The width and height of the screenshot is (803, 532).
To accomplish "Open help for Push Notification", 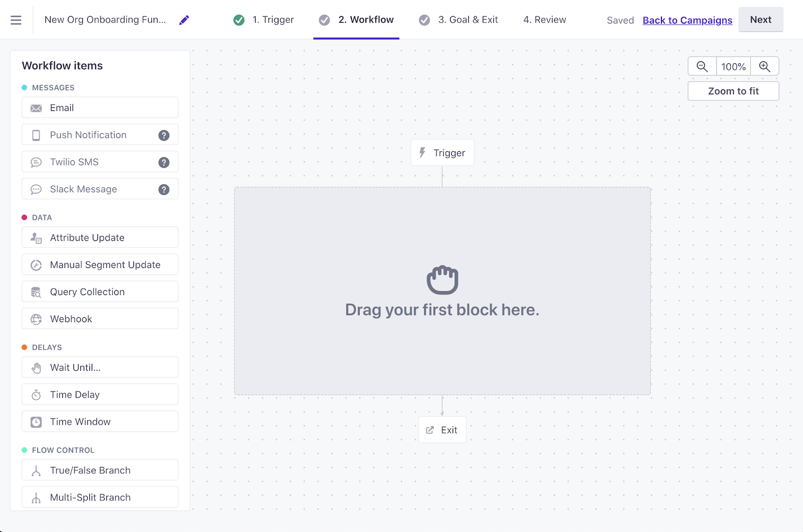I will point(164,136).
